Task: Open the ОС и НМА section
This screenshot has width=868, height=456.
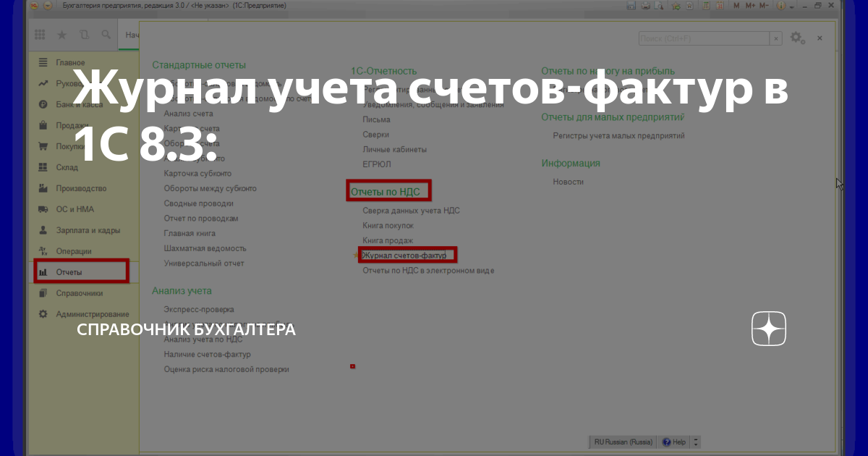Action: coord(75,209)
